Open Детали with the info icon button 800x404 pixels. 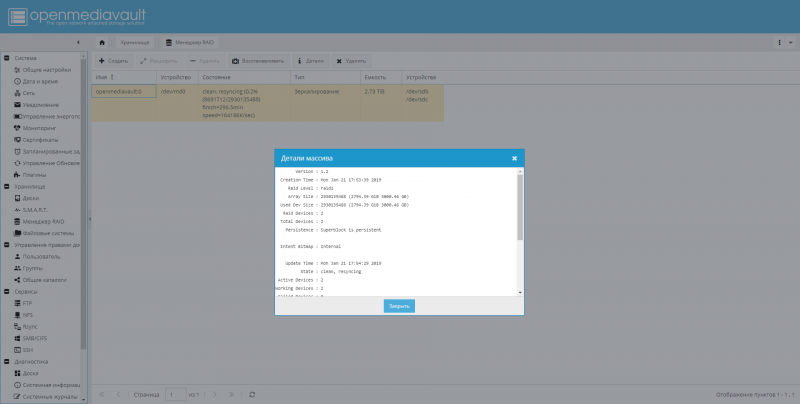pyautogui.click(x=311, y=61)
